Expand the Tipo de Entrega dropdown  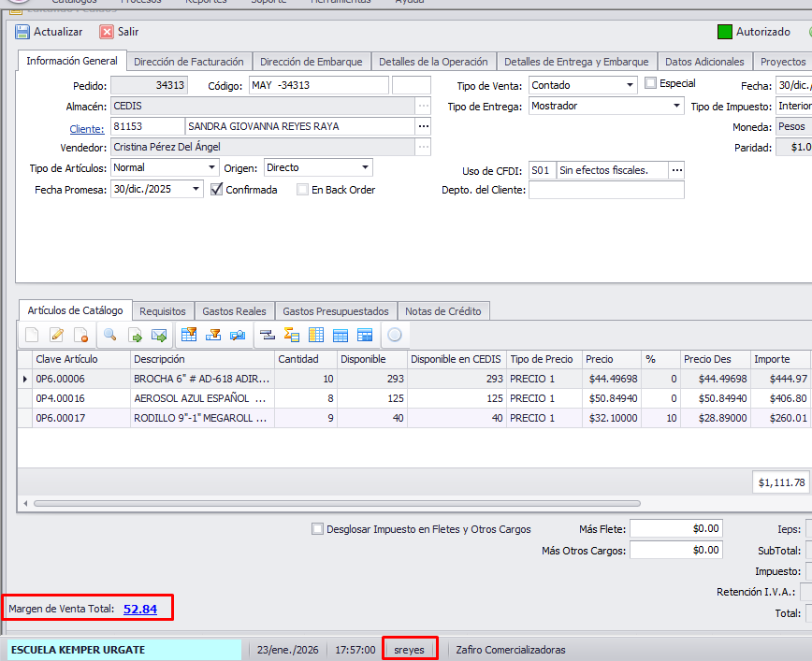tap(676, 106)
